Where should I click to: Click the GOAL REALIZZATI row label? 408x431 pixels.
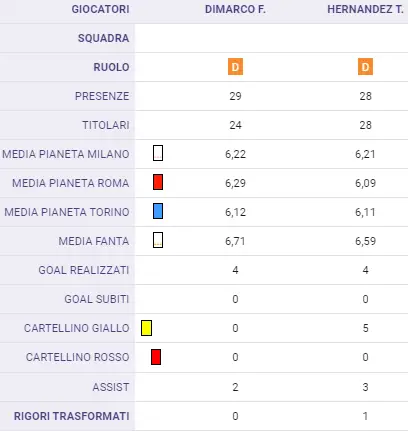[x=84, y=270]
